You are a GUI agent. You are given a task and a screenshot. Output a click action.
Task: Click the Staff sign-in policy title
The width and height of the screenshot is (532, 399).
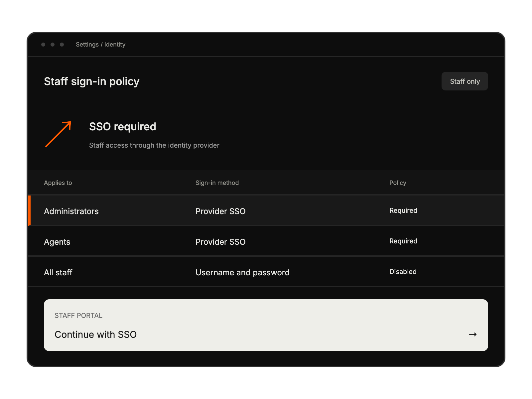coord(92,81)
